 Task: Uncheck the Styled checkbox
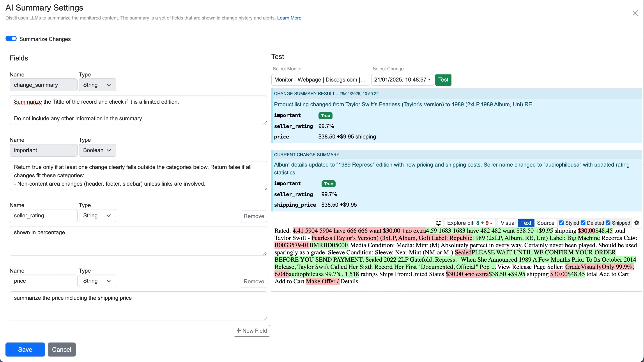coord(562,223)
